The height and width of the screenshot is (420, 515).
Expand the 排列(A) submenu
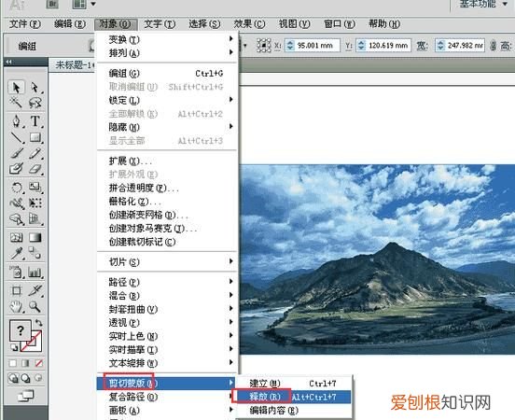tap(167, 52)
